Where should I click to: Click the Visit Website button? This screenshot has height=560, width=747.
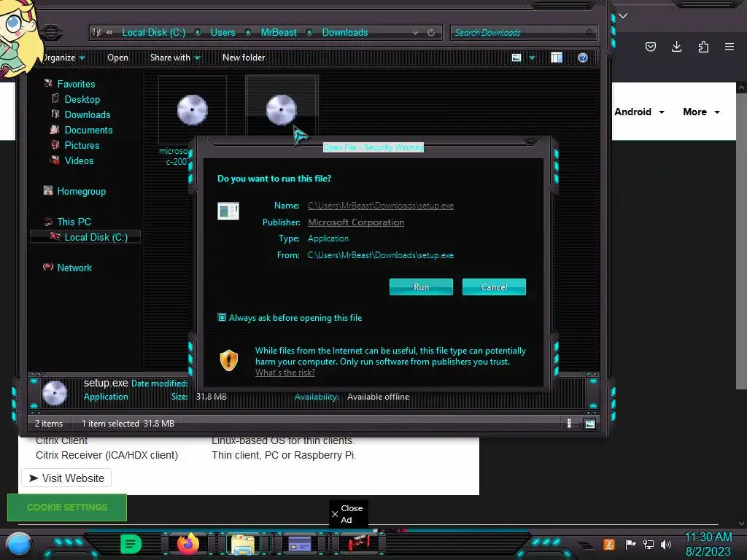point(66,478)
